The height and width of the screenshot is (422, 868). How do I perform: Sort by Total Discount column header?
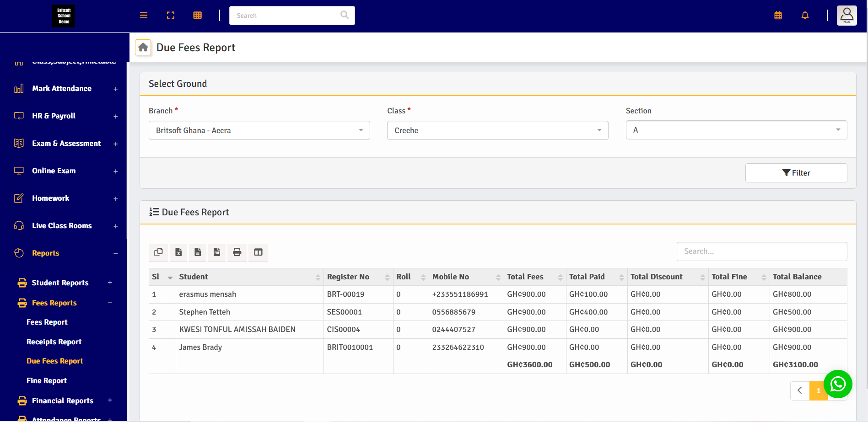tap(668, 277)
